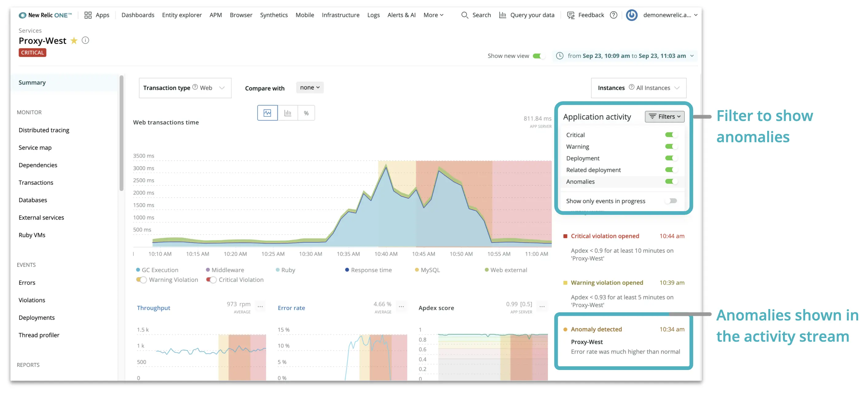Click the help question mark icon
This screenshot has height=394, width=868.
pyautogui.click(x=613, y=15)
